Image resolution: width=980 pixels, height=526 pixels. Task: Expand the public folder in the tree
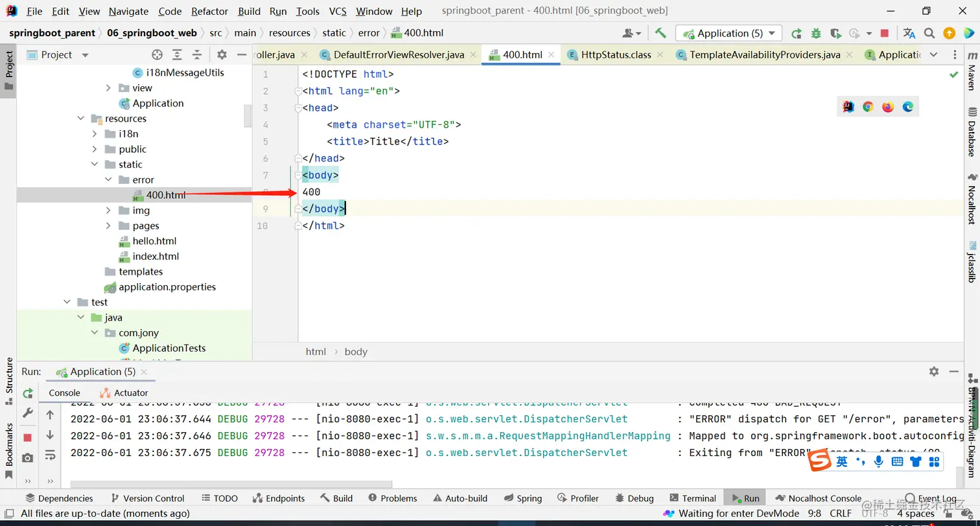[x=95, y=149]
